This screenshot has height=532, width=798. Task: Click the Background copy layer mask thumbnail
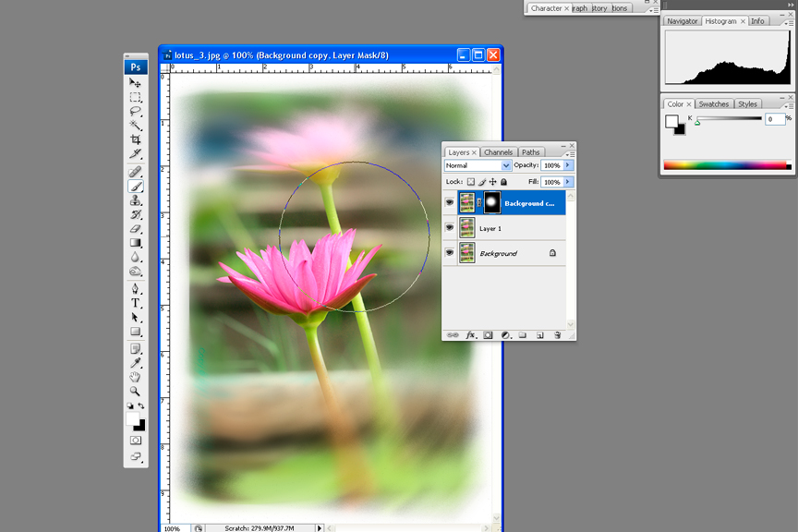[491, 203]
